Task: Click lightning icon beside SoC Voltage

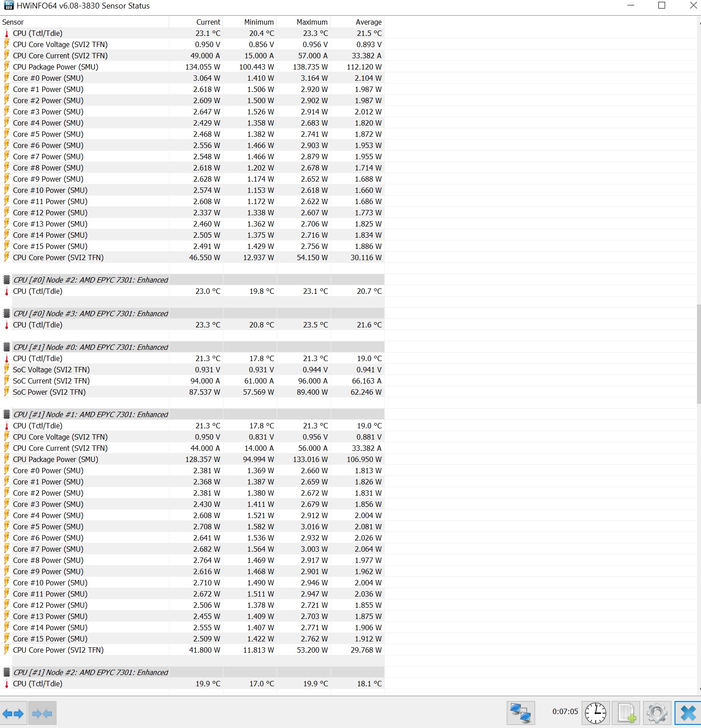Action: pos(7,370)
